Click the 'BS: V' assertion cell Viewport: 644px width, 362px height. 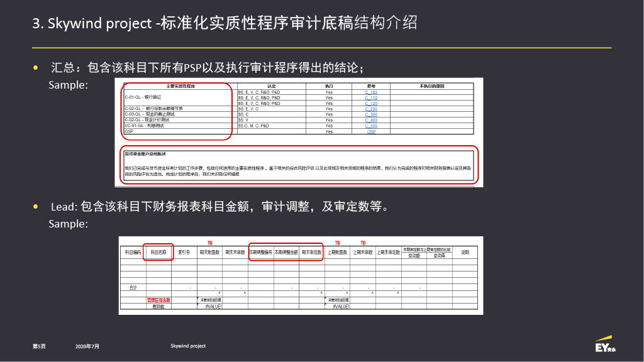point(243,120)
